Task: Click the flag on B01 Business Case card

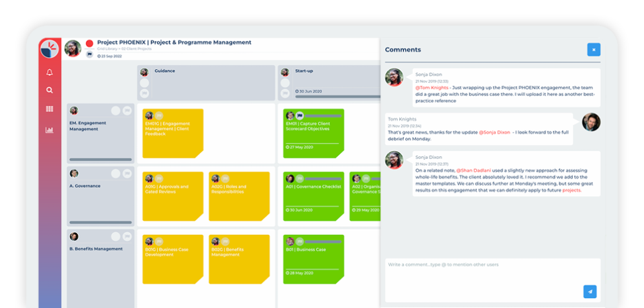Action: 300,242
